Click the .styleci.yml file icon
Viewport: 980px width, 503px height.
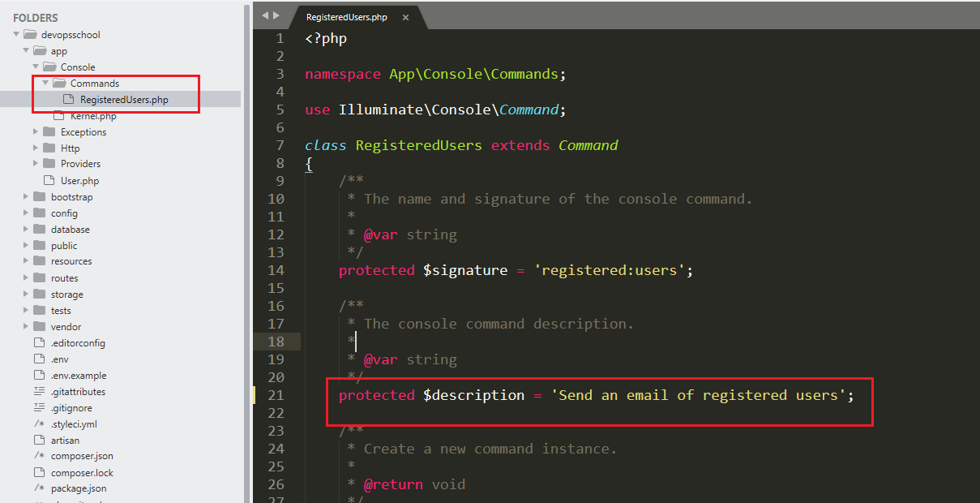39,424
